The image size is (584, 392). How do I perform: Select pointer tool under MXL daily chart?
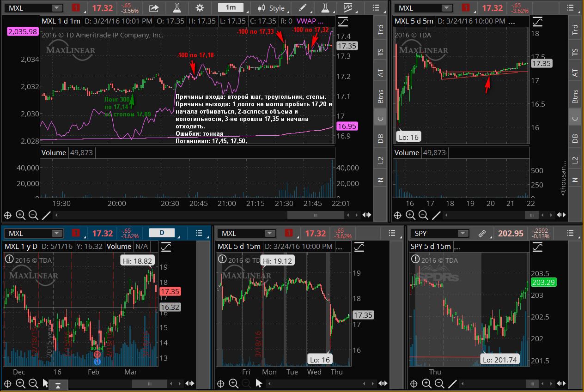(x=45, y=383)
